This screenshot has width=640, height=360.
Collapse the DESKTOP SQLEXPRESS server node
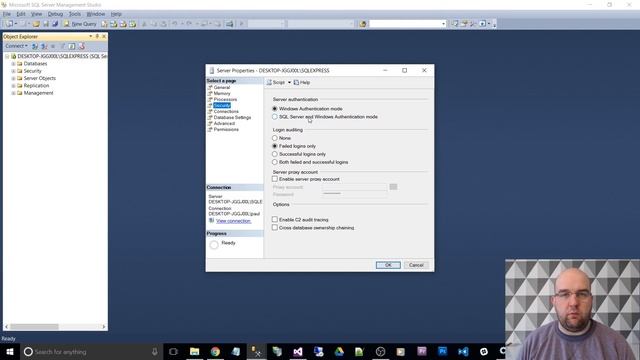pyautogui.click(x=7, y=56)
